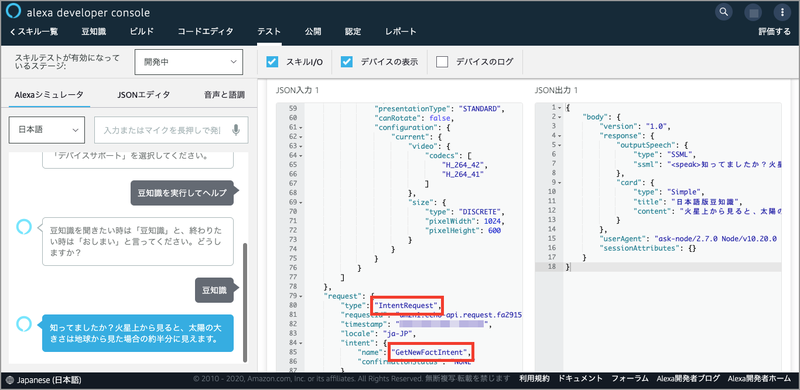Click the microphone icon in input field

pyautogui.click(x=236, y=130)
